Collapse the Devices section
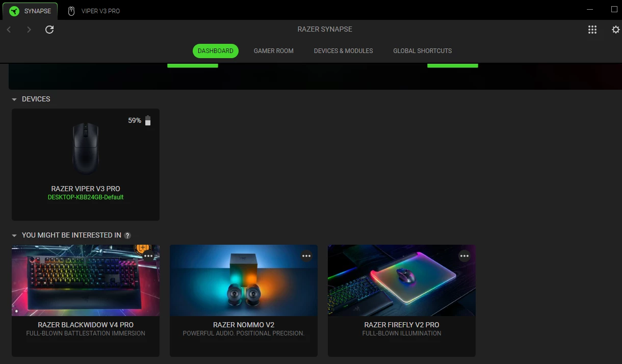Viewport: 622px width, 364px height. 14,99
